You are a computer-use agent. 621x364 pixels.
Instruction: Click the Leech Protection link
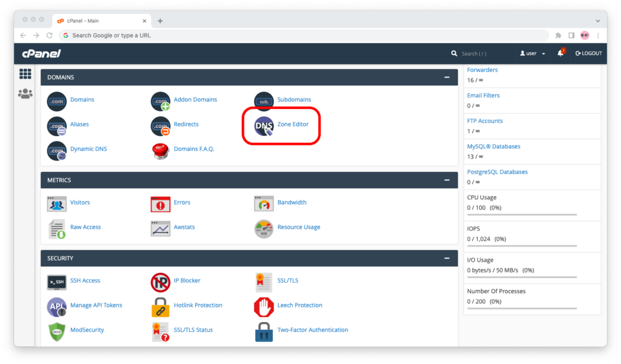tap(300, 305)
